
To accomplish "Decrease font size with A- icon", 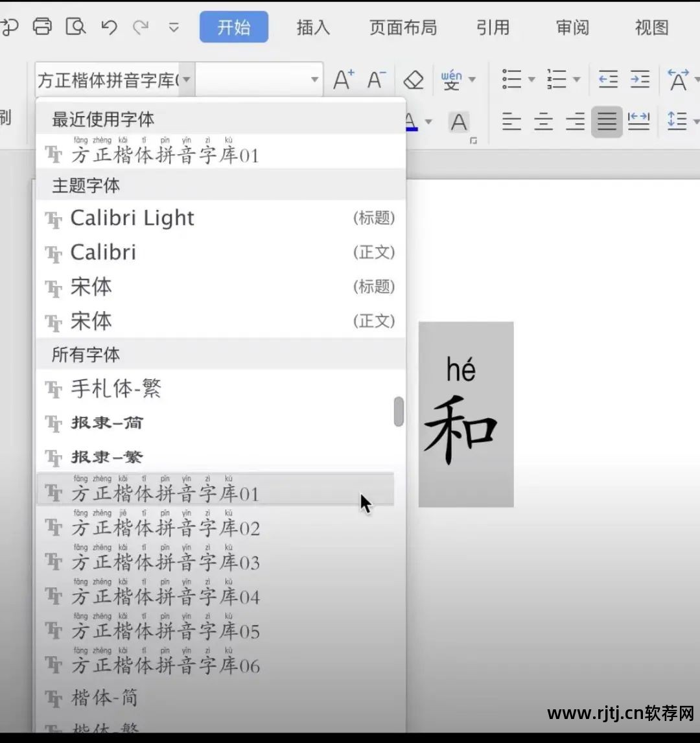I will (x=377, y=79).
